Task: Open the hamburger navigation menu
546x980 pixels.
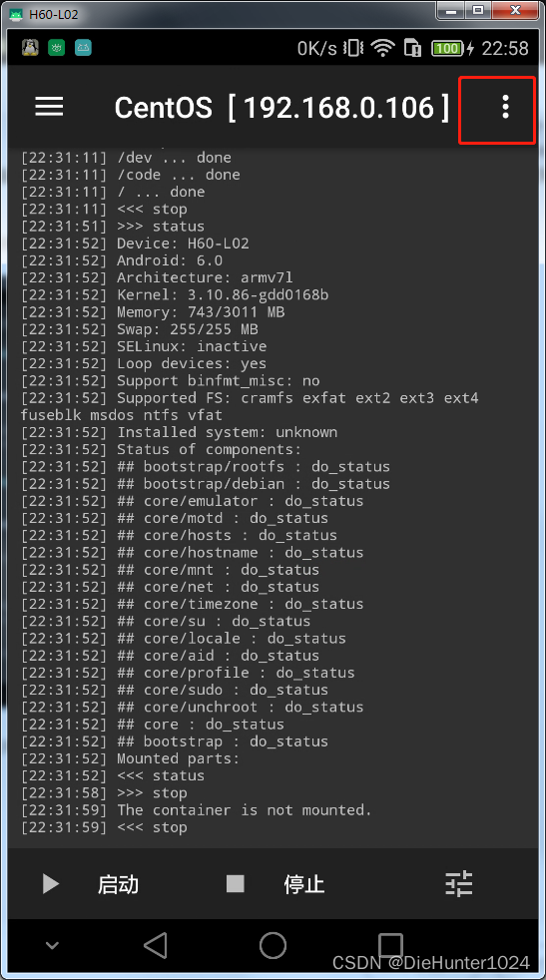Action: point(49,106)
